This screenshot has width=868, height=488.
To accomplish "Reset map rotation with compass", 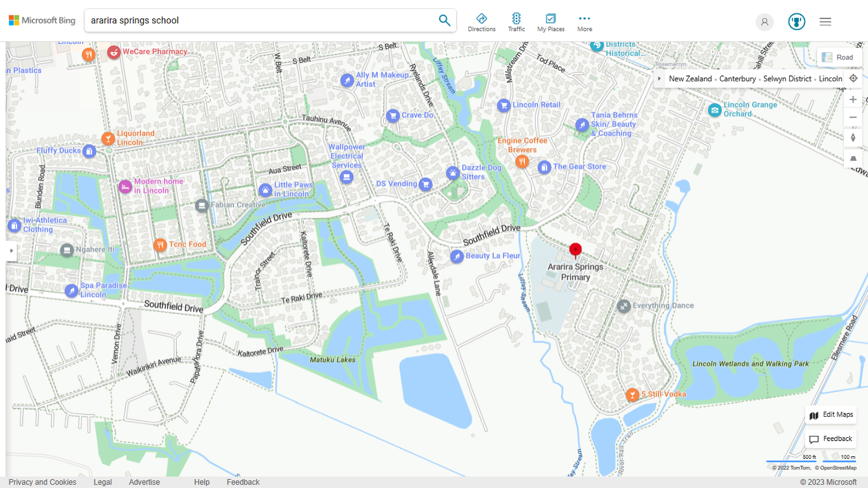I will [x=853, y=138].
